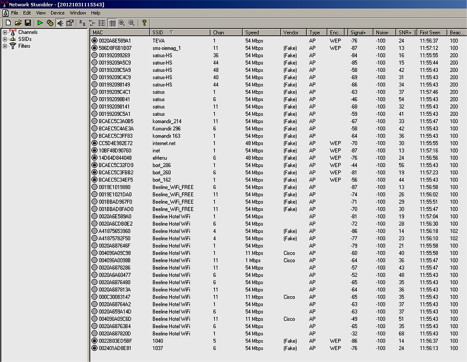The width and height of the screenshot is (467, 362).
Task: Click the speaker-shaped toolbar icon
Action: coord(60,23)
